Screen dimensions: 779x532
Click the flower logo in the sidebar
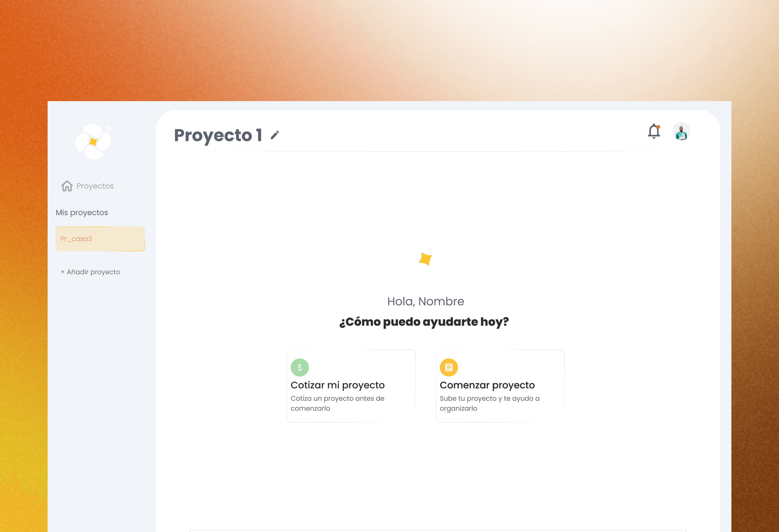pos(93,142)
